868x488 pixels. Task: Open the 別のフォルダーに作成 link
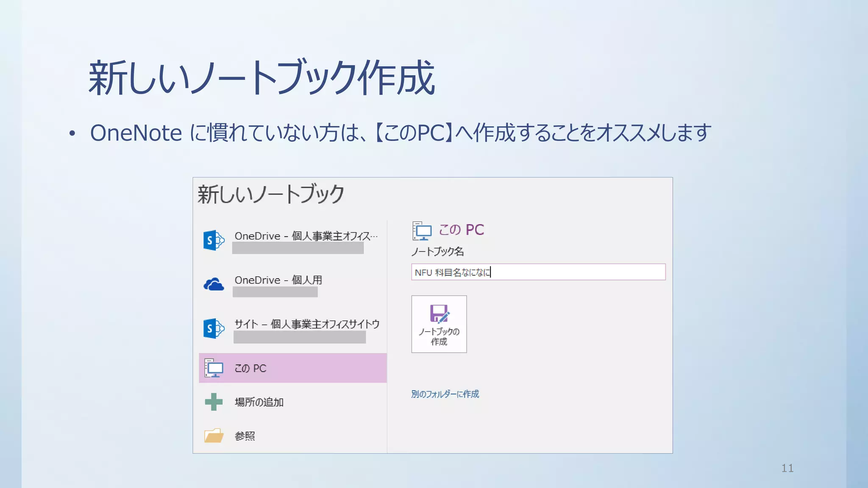pyautogui.click(x=445, y=394)
